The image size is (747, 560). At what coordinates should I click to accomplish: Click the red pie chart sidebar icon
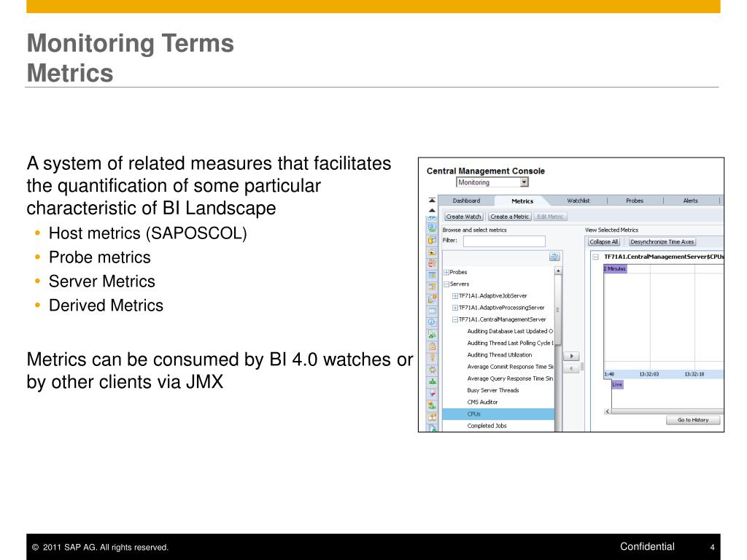coord(432,393)
